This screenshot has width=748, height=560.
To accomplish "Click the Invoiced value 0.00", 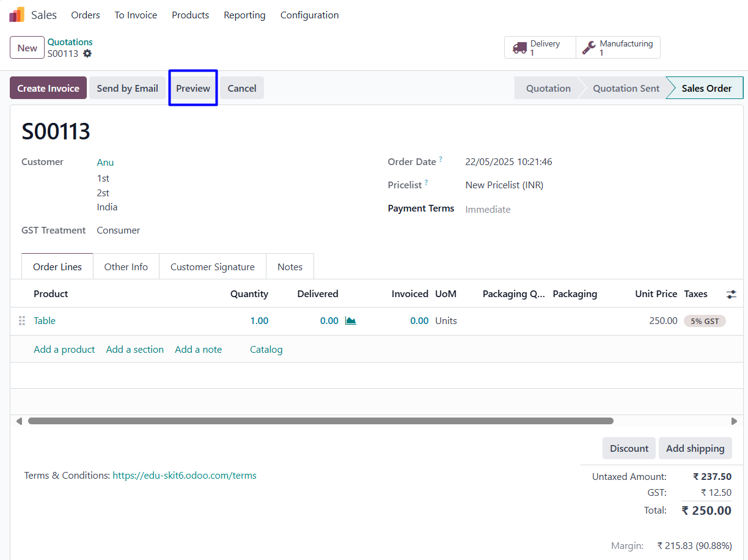I will coord(419,321).
